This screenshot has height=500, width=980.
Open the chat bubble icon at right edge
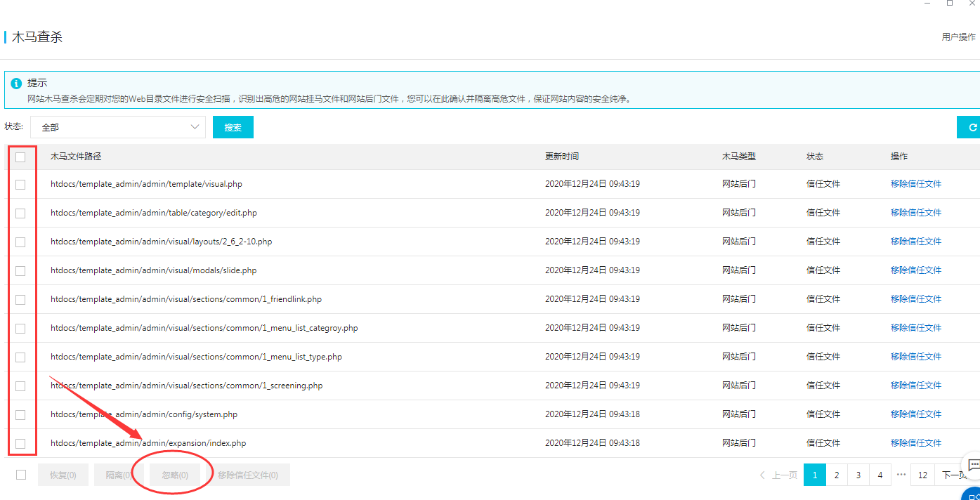coord(973,464)
